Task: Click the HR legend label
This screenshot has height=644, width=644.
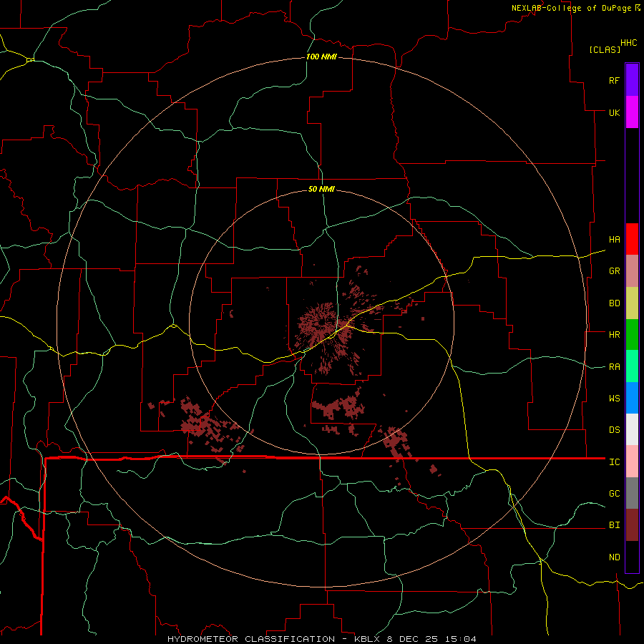Action: (x=614, y=335)
